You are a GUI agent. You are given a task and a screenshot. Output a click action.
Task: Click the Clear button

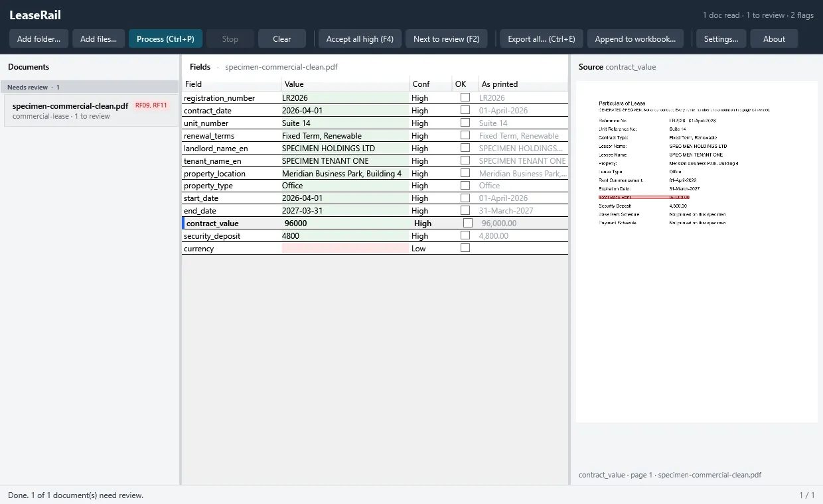tap(282, 38)
